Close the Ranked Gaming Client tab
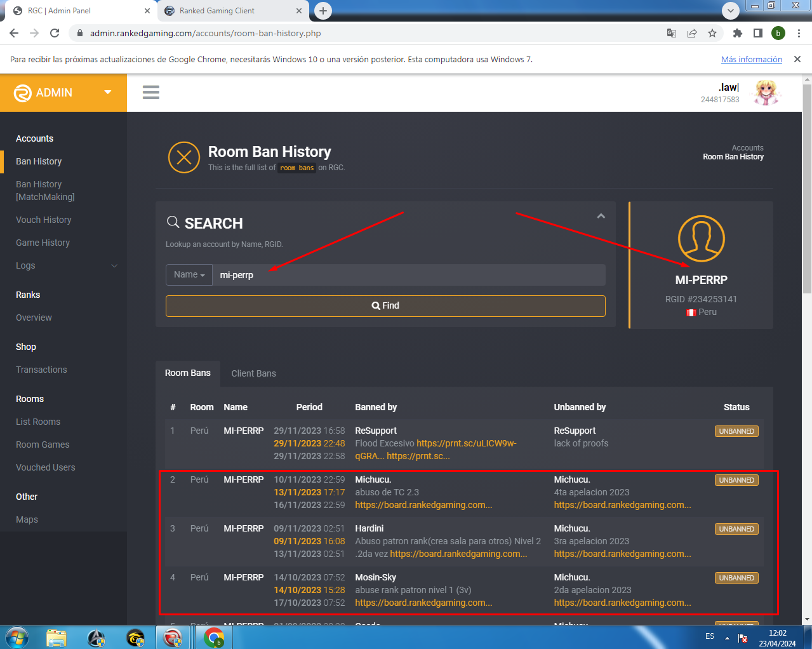Image resolution: width=812 pixels, height=649 pixels. click(x=299, y=11)
